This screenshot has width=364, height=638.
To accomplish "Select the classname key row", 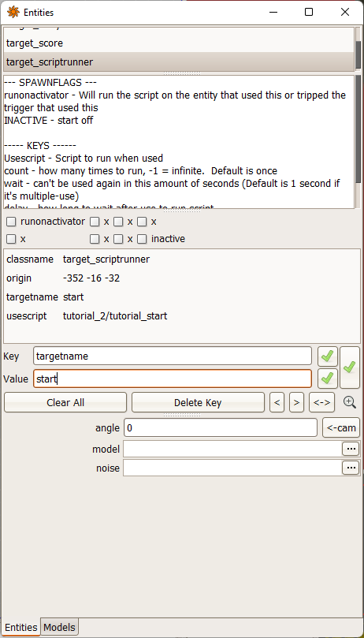I will [x=181, y=259].
